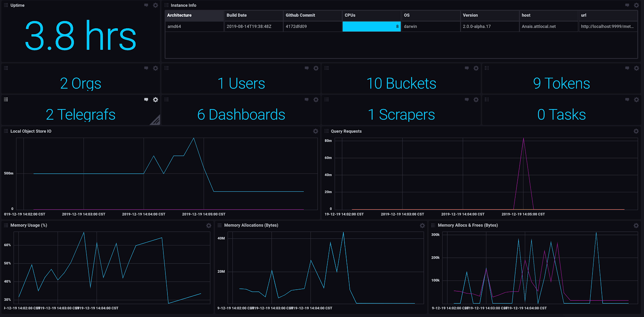This screenshot has width=644, height=317.
Task: Click the Instance Info drag handle
Action: coord(167,5)
